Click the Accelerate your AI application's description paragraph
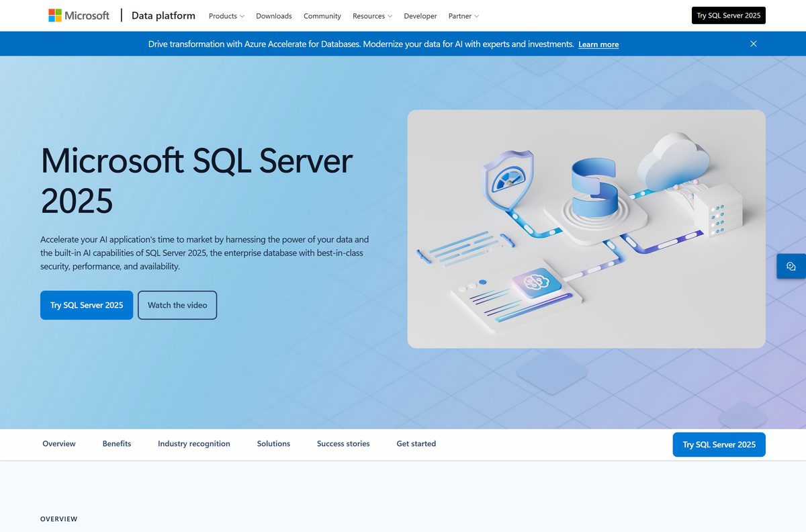The width and height of the screenshot is (806, 532). 205,253
